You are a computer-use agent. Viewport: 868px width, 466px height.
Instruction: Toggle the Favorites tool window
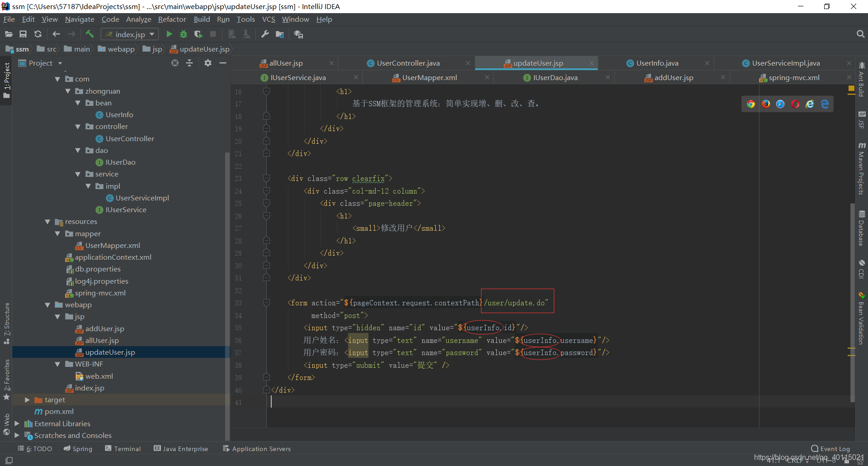(x=6, y=380)
